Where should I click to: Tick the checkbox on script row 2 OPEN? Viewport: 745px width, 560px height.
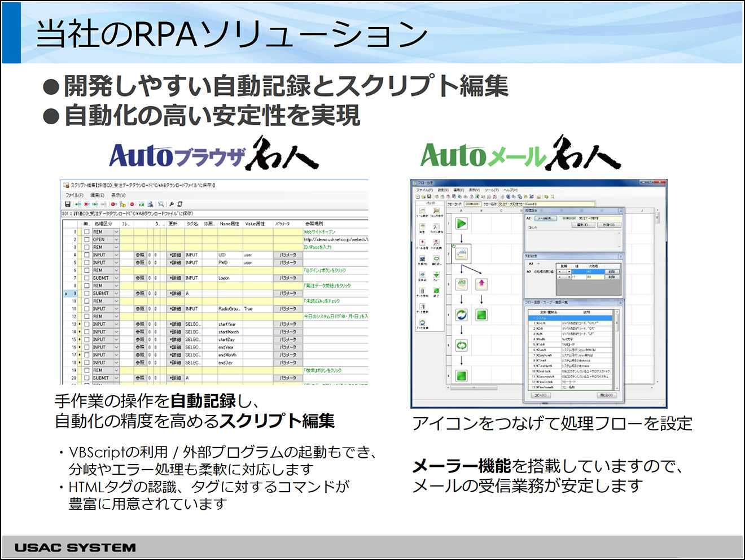pos(86,239)
